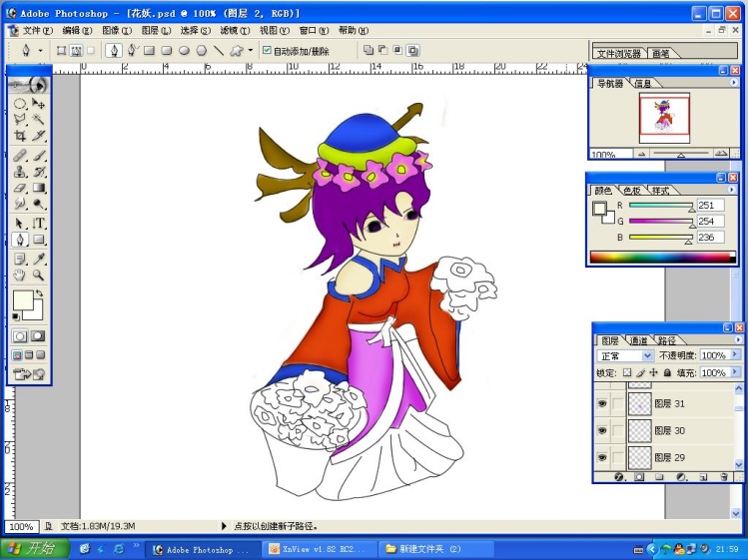Open Color panel flyout menu arrow
The height and width of the screenshot is (560, 748).
[x=732, y=190]
